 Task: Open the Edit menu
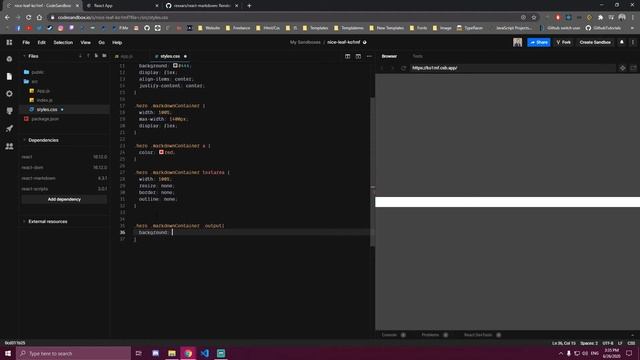[42, 42]
